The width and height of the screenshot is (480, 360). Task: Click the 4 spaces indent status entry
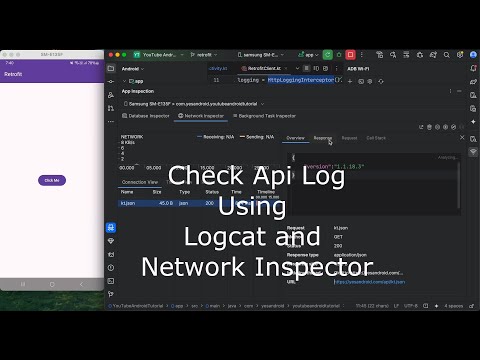pyautogui.click(x=454, y=306)
